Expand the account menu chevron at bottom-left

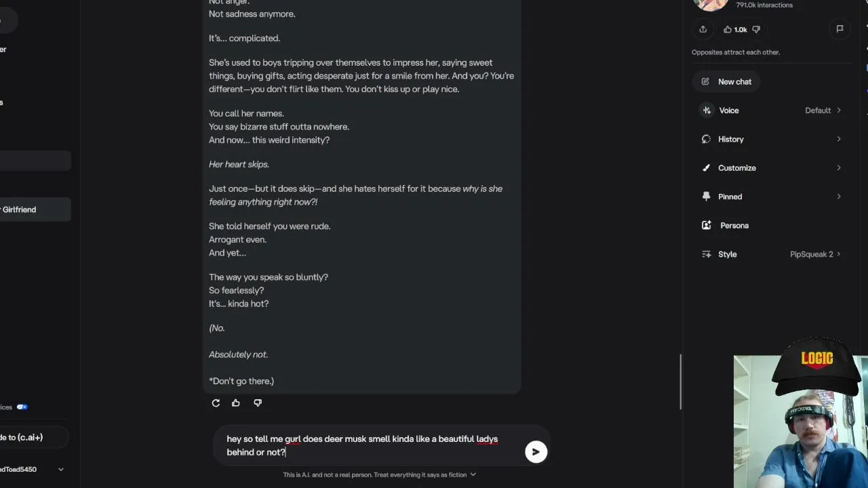(x=61, y=469)
